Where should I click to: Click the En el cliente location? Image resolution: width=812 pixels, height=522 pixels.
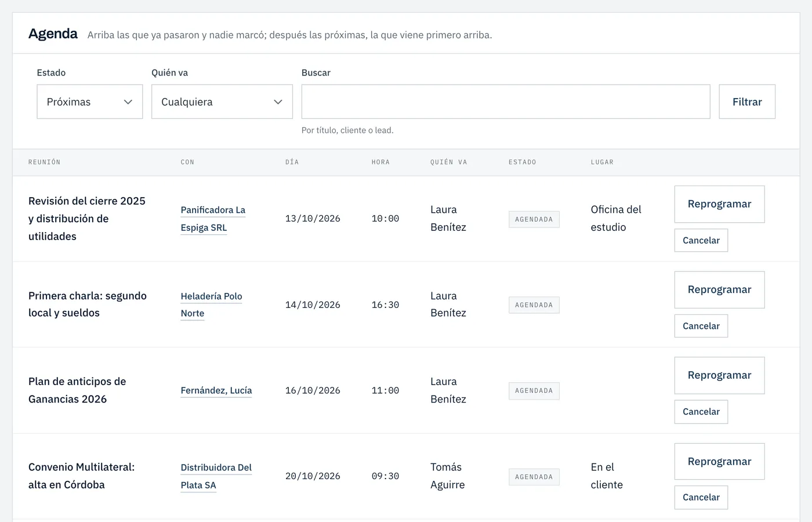coord(607,476)
